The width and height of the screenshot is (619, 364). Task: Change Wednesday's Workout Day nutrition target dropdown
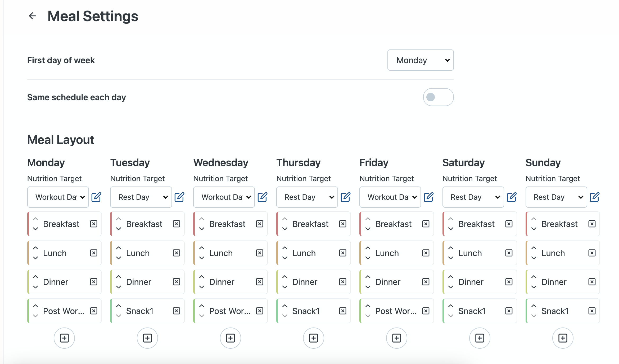point(224,197)
